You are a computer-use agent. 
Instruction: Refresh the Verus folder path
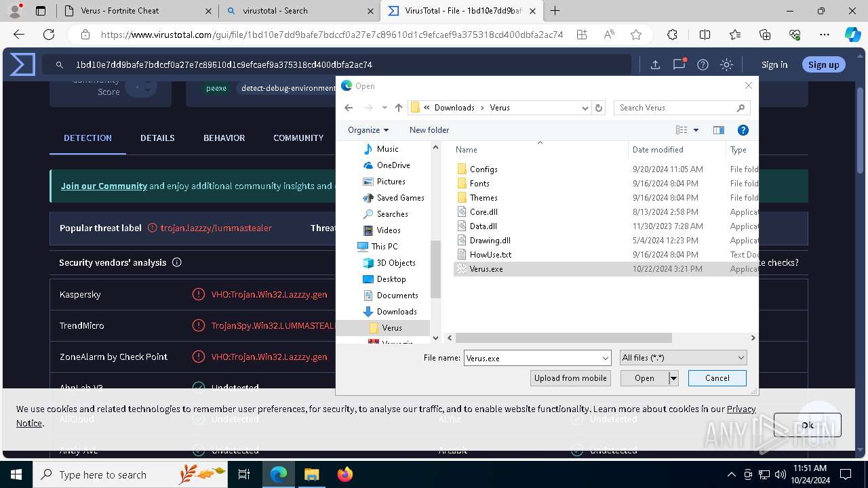599,108
